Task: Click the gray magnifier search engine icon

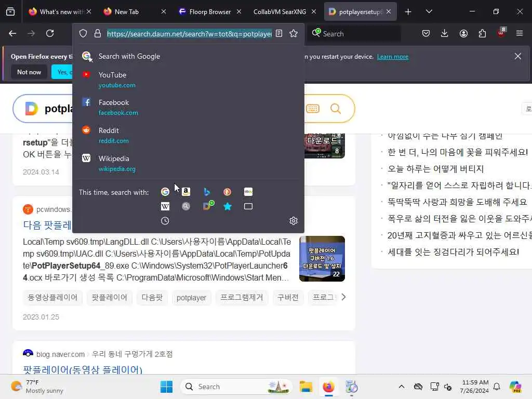Action: [x=185, y=206]
